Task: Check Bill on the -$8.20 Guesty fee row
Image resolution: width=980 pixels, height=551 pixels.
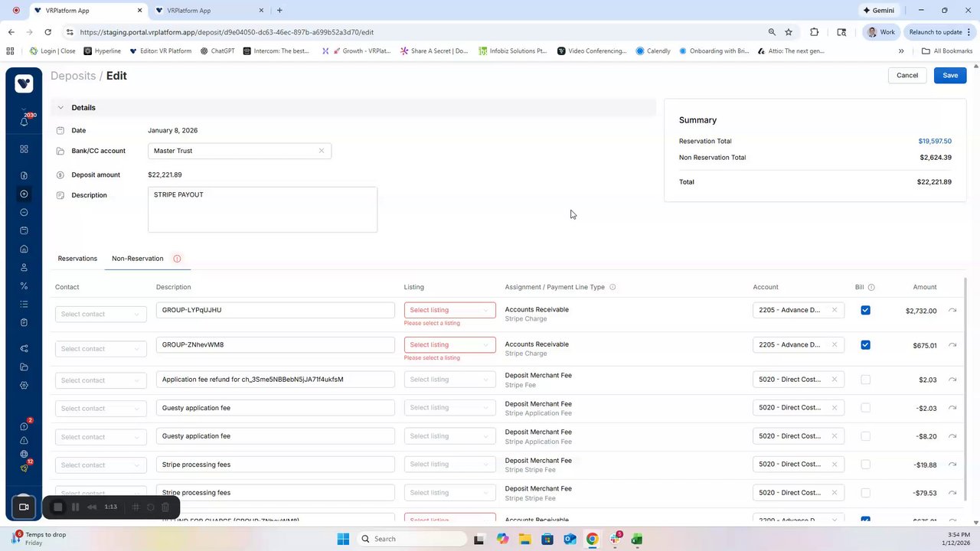Action: [x=865, y=436]
